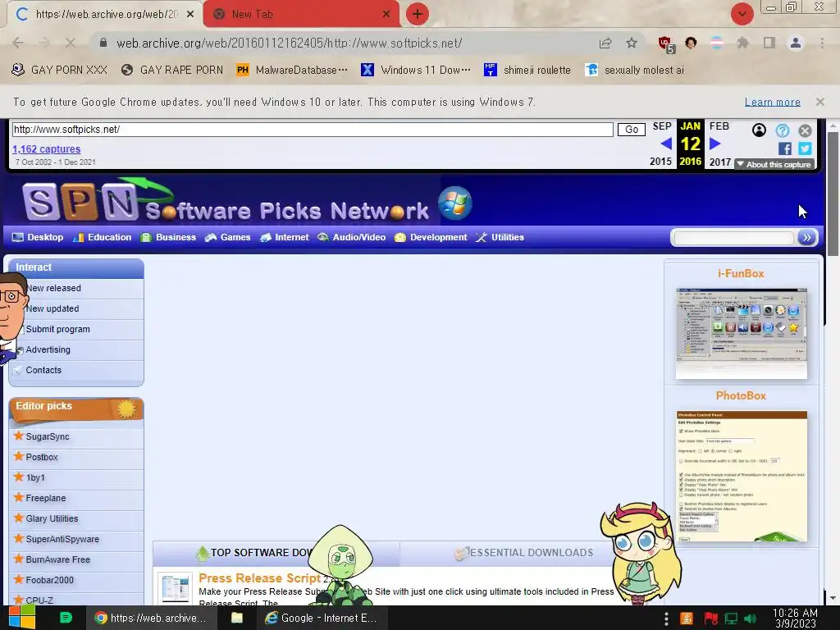The image size is (840, 630).
Task: Open the Windows 11 Dow bookmark
Action: click(x=416, y=71)
